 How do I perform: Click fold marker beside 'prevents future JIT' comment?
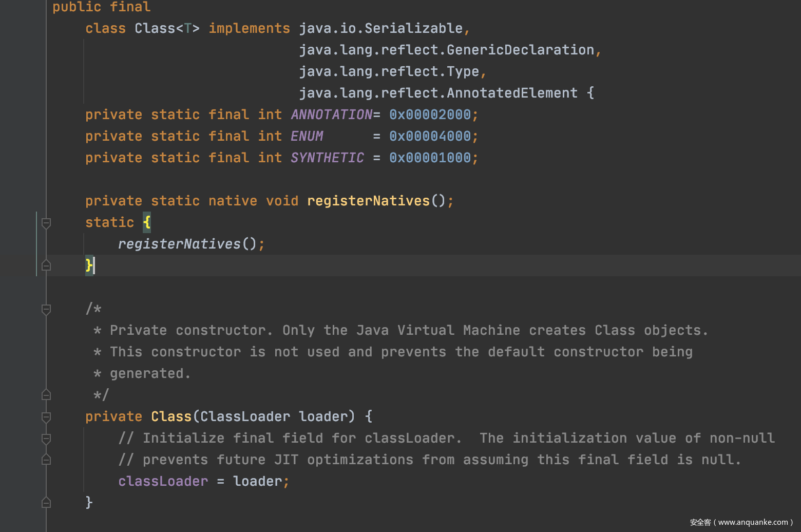click(46, 460)
